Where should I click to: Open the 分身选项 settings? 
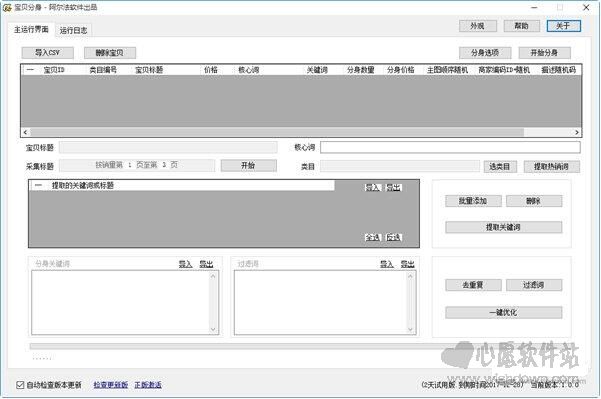(x=485, y=53)
